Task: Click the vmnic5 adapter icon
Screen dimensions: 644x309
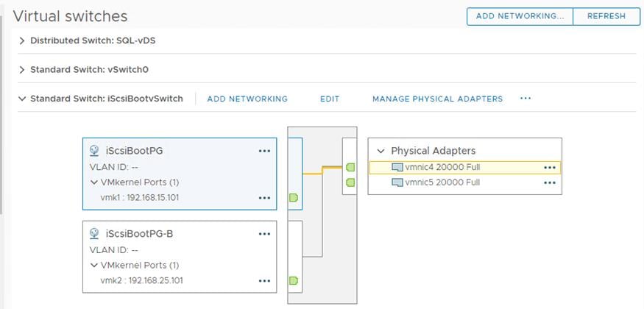Action: click(x=397, y=182)
